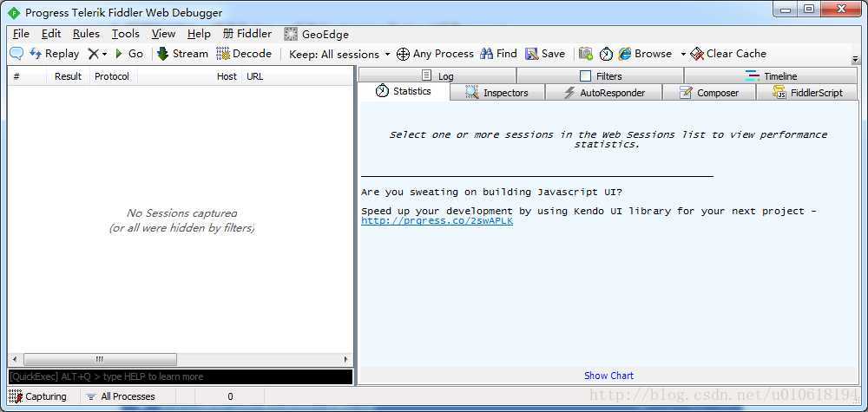Toggle Decode mode in the toolbar
868x412 pixels.
(244, 54)
